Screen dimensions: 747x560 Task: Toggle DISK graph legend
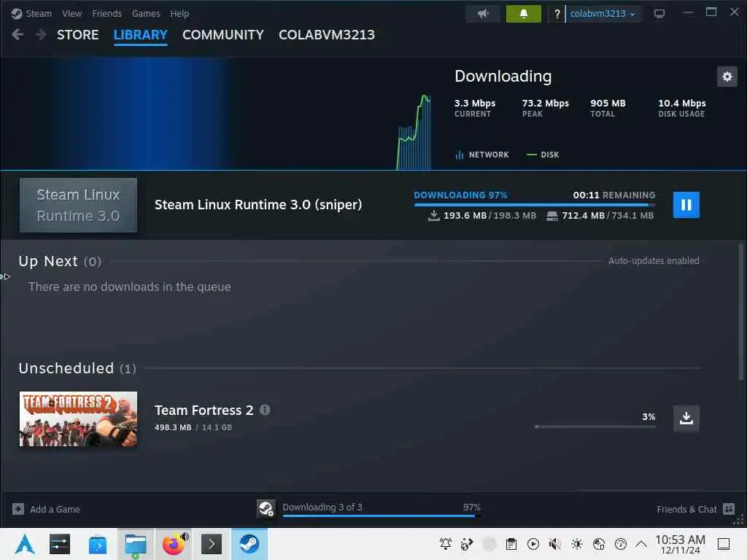[543, 155]
